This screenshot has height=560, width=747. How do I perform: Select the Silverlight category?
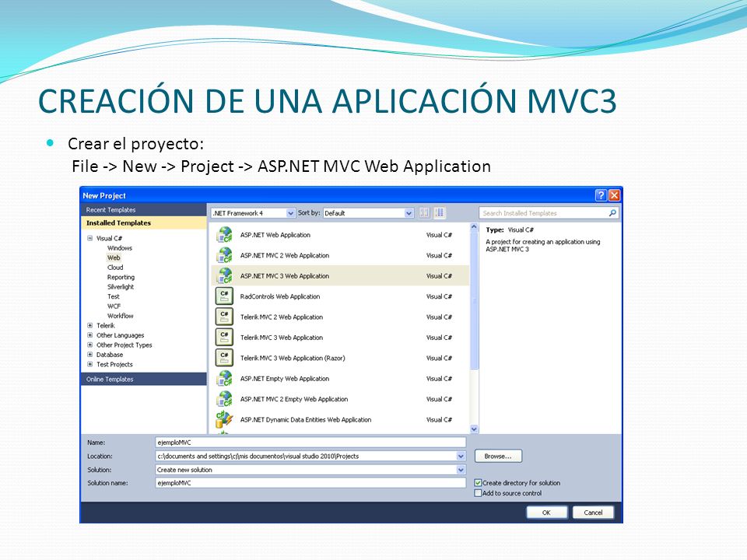[121, 287]
